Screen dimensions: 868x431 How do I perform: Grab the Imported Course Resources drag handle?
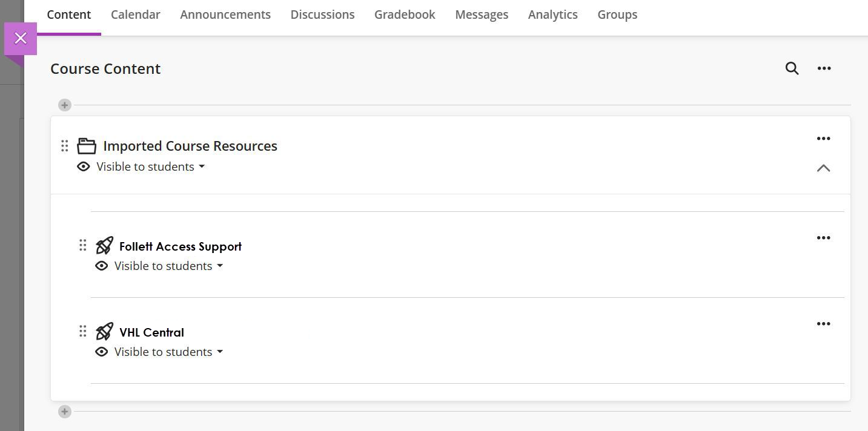(x=65, y=146)
